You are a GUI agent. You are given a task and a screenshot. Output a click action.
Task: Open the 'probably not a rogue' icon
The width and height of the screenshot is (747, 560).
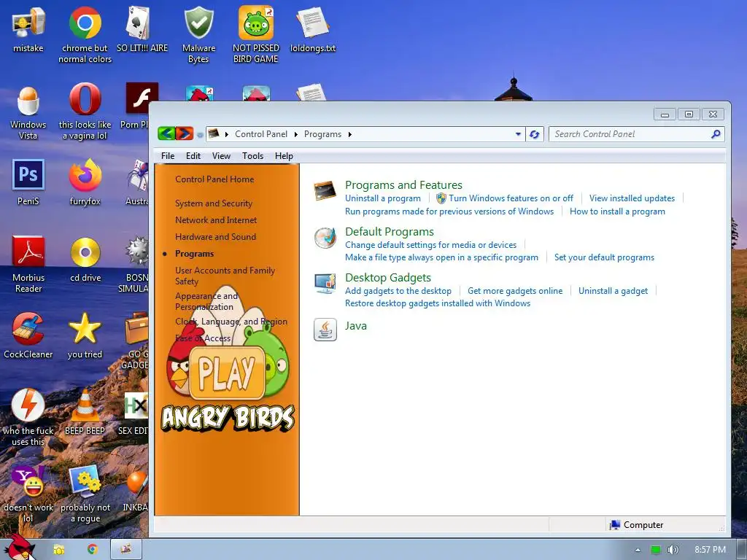(x=85, y=494)
